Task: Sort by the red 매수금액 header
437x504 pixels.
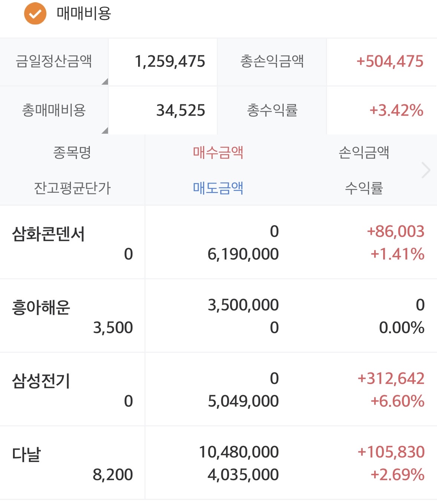Action: click(218, 152)
